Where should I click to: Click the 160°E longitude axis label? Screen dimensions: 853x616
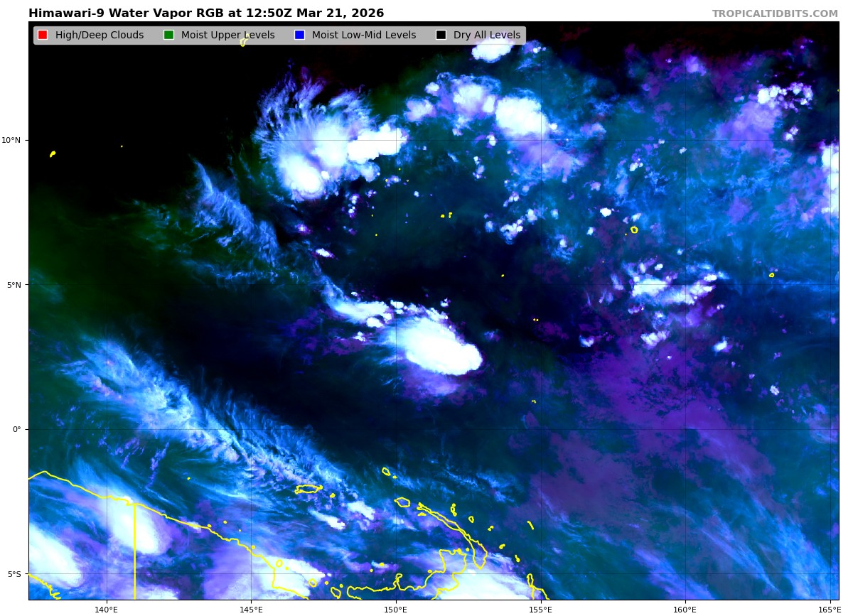coord(685,609)
